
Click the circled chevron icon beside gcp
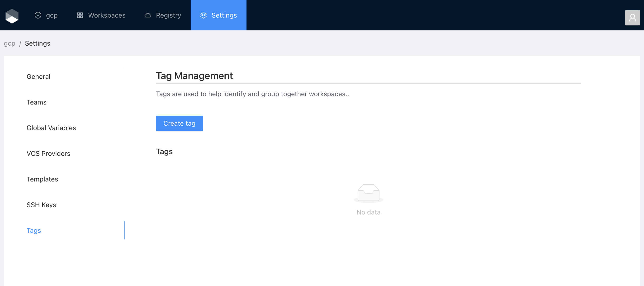coord(38,15)
